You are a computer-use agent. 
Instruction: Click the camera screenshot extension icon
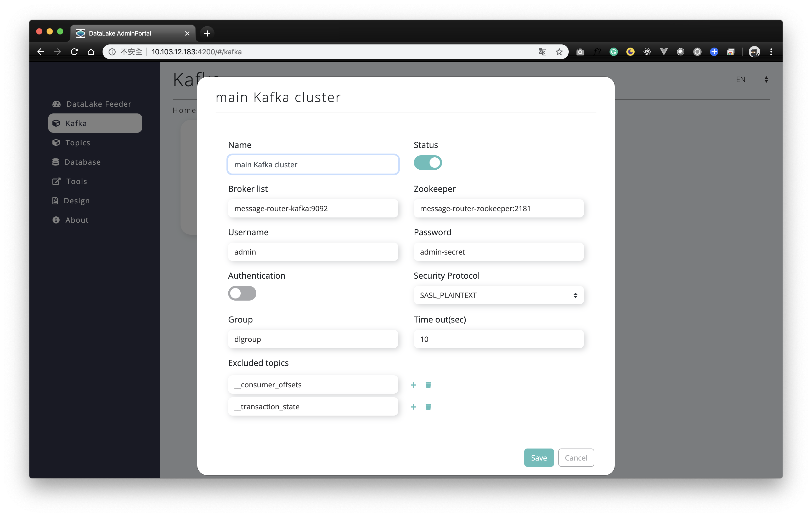pyautogui.click(x=580, y=51)
